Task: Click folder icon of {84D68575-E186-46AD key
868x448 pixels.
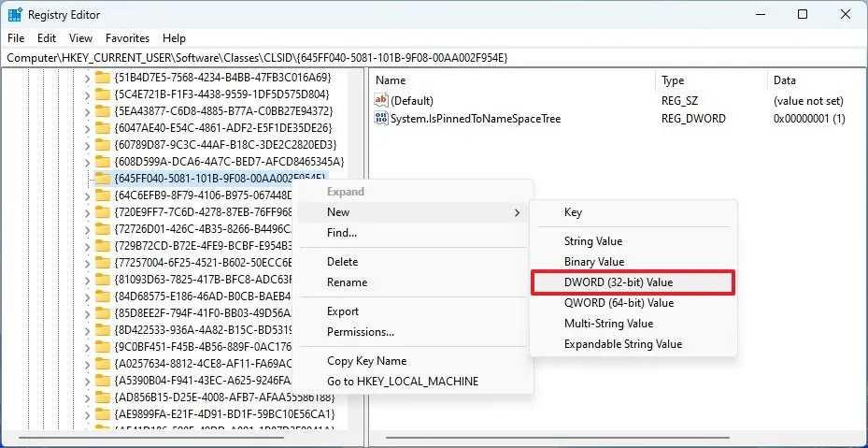Action: pyautogui.click(x=103, y=296)
